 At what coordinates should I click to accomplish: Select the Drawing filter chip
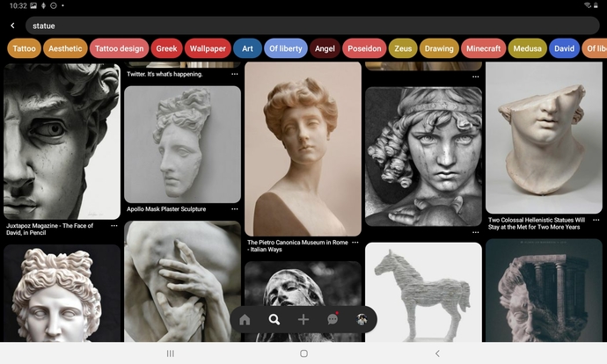click(x=439, y=48)
